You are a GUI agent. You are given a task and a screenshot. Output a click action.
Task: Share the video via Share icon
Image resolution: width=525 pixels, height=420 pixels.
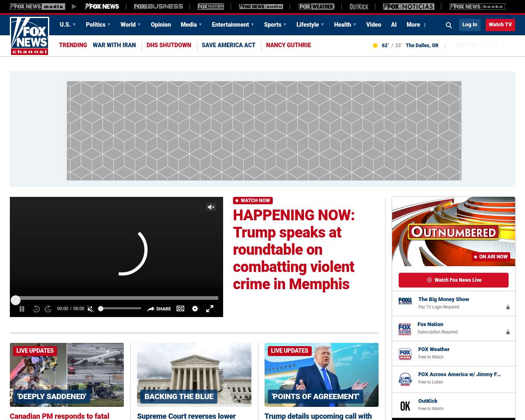[159, 309]
